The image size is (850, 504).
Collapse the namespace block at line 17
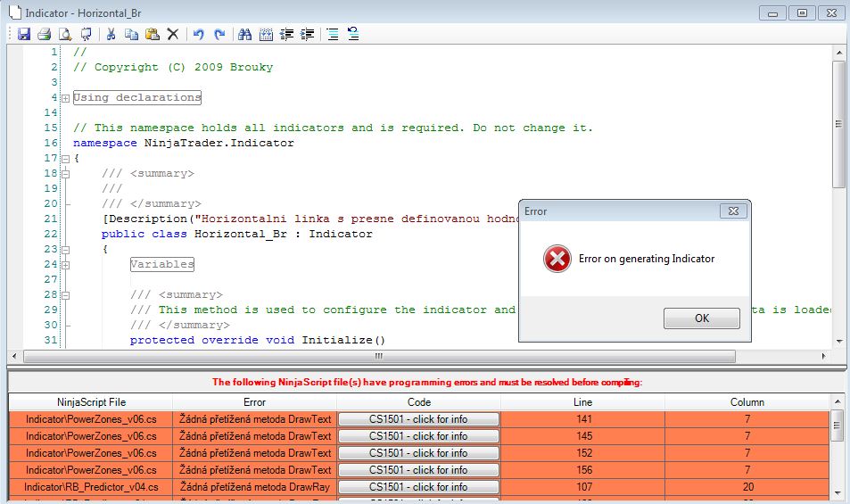coord(65,158)
